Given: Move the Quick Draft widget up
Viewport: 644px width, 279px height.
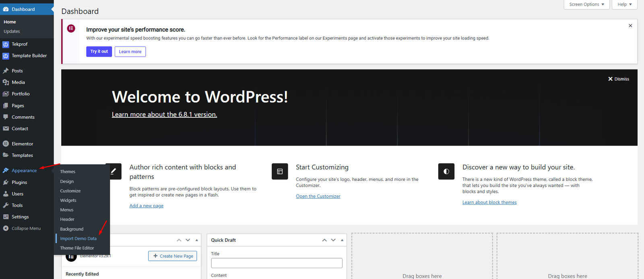Looking at the screenshot, I should click(324, 240).
